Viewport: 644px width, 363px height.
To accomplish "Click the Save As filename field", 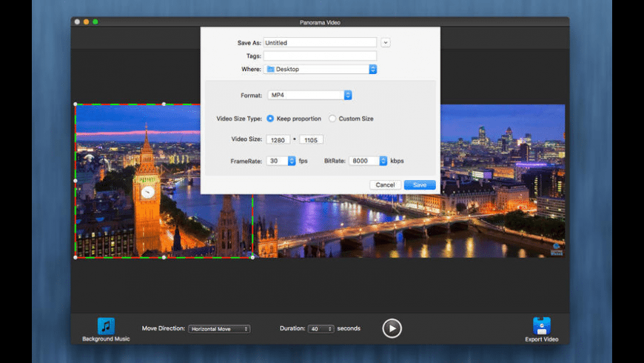I will pos(320,42).
